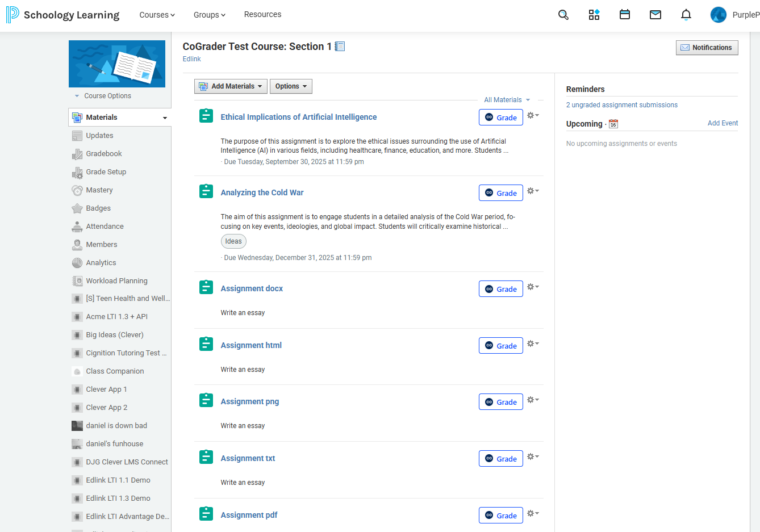760x532 pixels.
Task: Click the course banner thumbnail image
Action: 117,64
